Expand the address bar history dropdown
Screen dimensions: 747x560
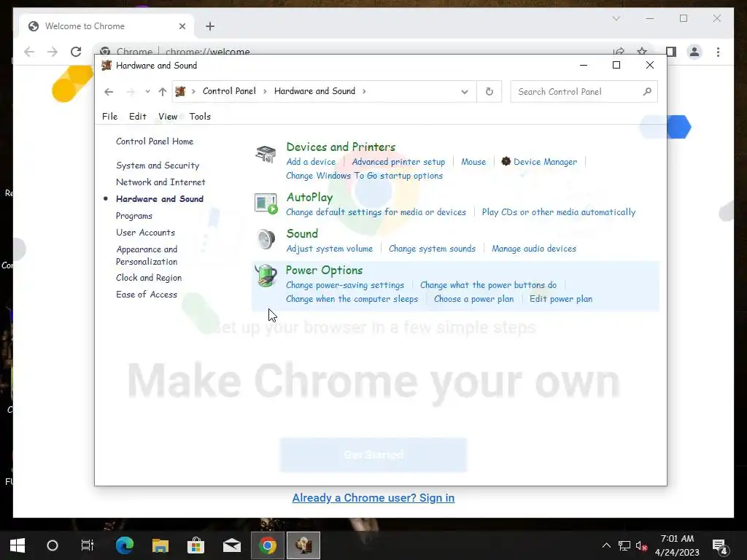[x=465, y=91]
